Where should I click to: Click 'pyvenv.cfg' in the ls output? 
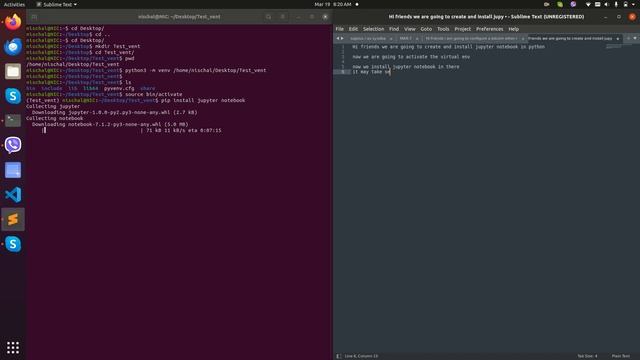pos(119,88)
